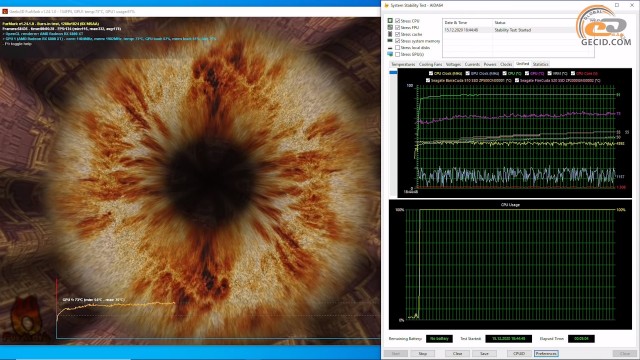This screenshot has width=640, height=360.
Task: Uncheck the Stress cache checkbox
Action: 398,34
